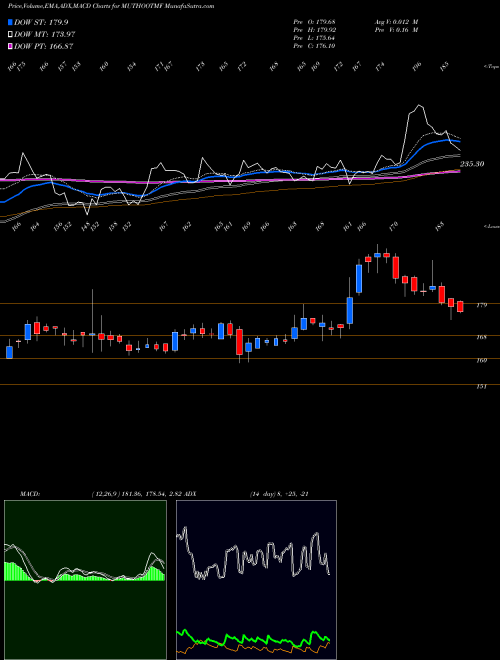This screenshot has width=500, height=660.
Task: Select the 'DOW PT: 166.87' legend text
Action: (x=44, y=46)
